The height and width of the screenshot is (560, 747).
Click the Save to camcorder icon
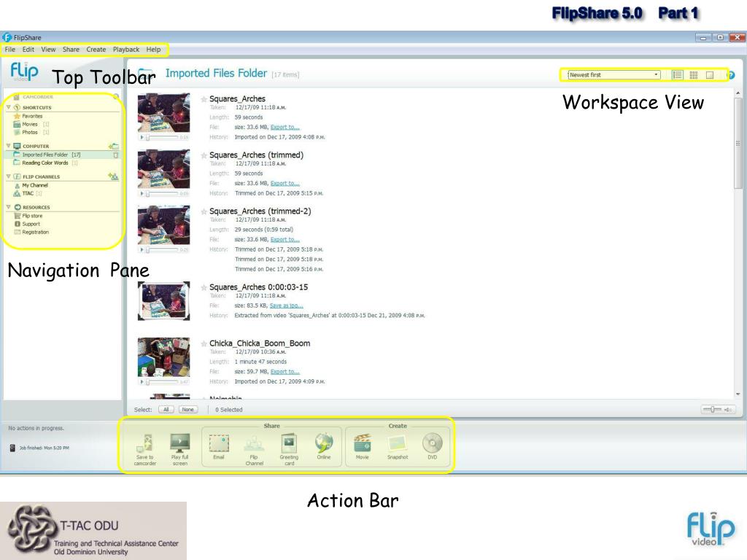pos(145,443)
